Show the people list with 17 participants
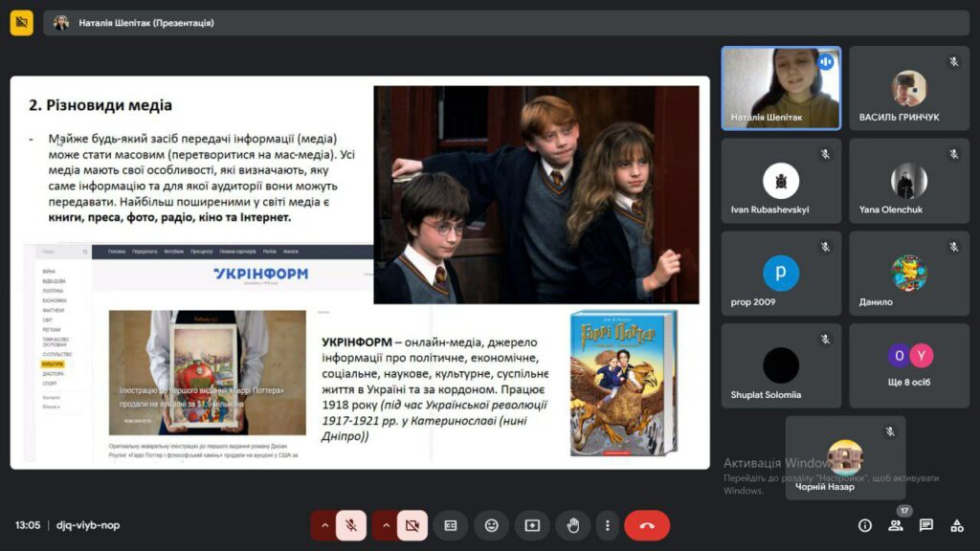Viewport: 980px width, 551px height. pyautogui.click(x=896, y=525)
